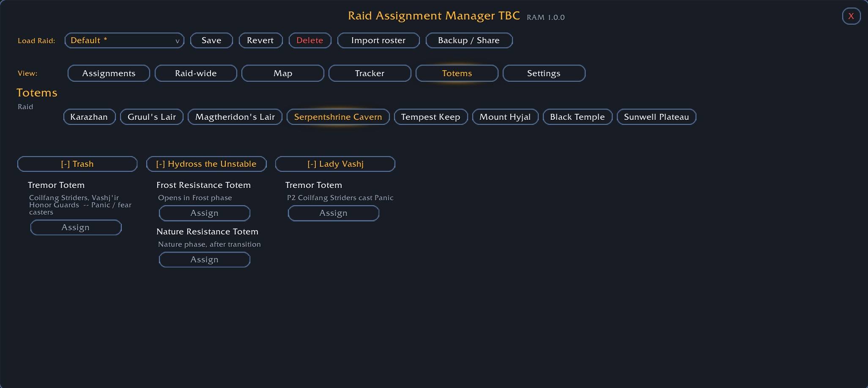
Task: Collapse the Lady Vashj section
Action: tap(335, 164)
